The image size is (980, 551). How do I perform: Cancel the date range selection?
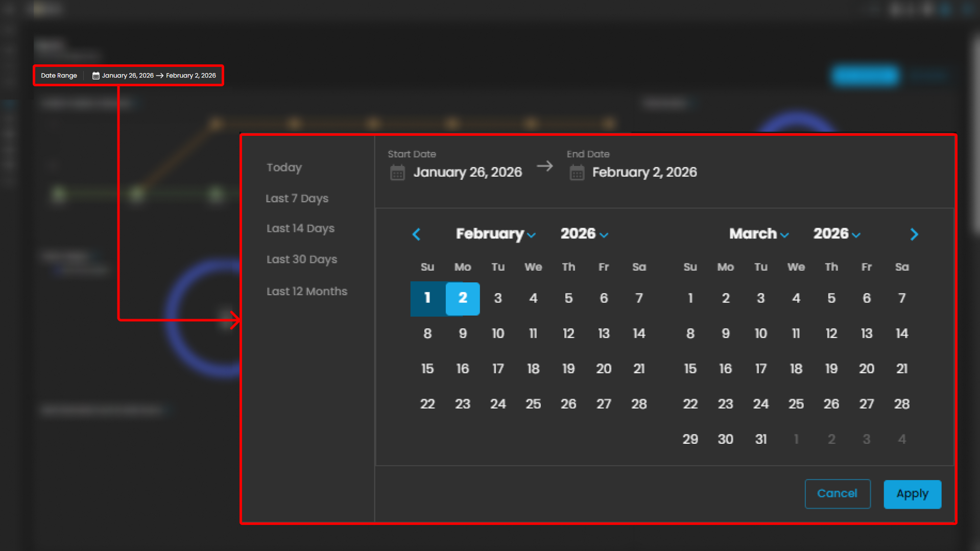click(x=837, y=493)
